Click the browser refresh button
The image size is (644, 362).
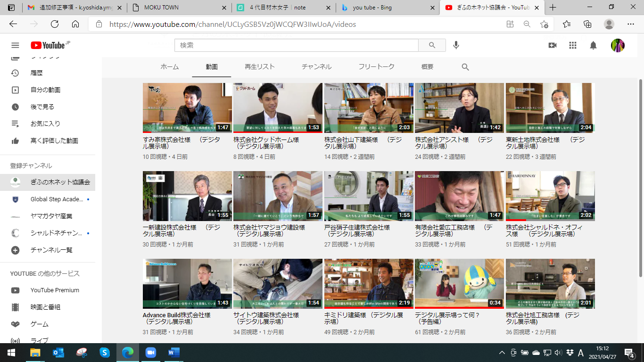click(x=55, y=24)
